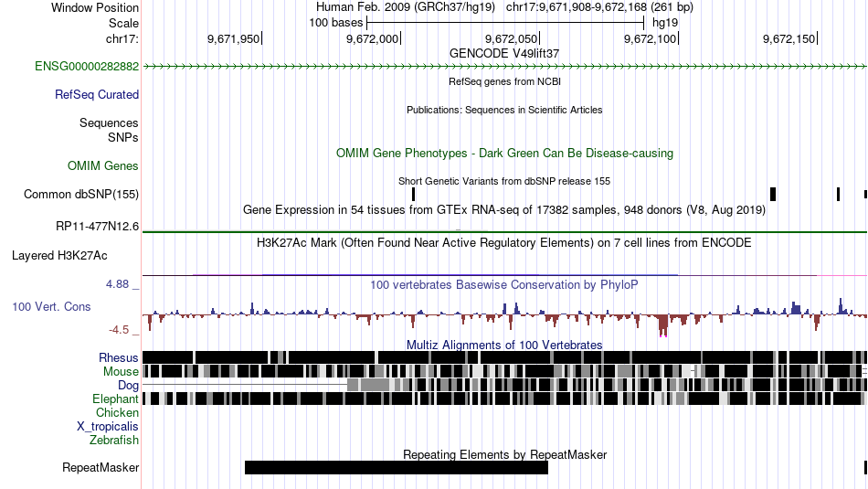Screen dimensions: 868x489
Task: Click the 9,672,100 ruler coordinate
Action: tap(651, 38)
